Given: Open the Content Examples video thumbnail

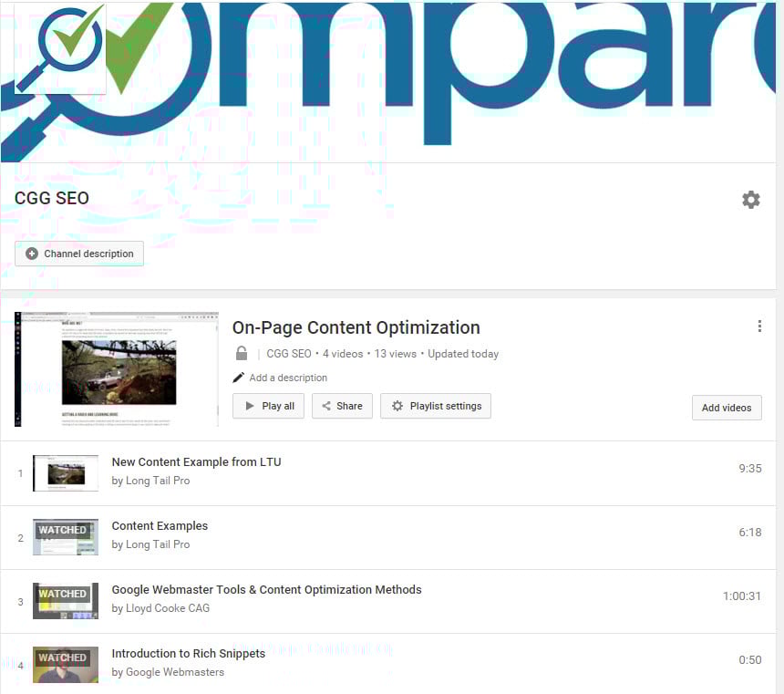Looking at the screenshot, I should click(66, 537).
